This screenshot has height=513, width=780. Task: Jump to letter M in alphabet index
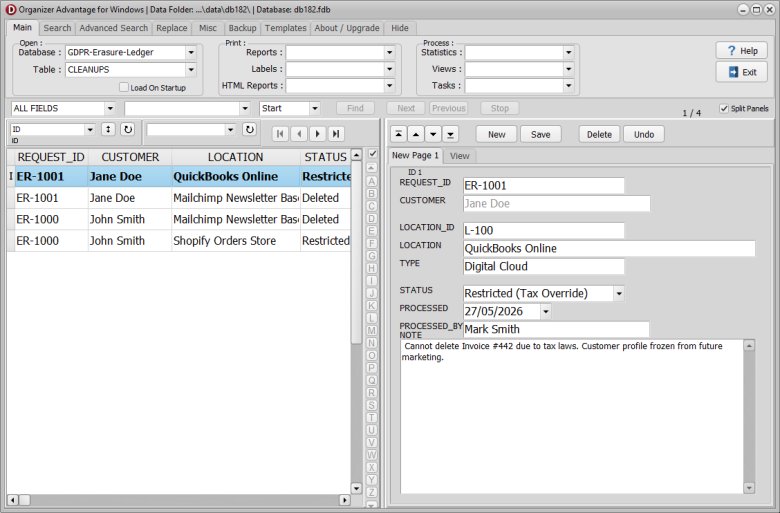click(x=372, y=330)
